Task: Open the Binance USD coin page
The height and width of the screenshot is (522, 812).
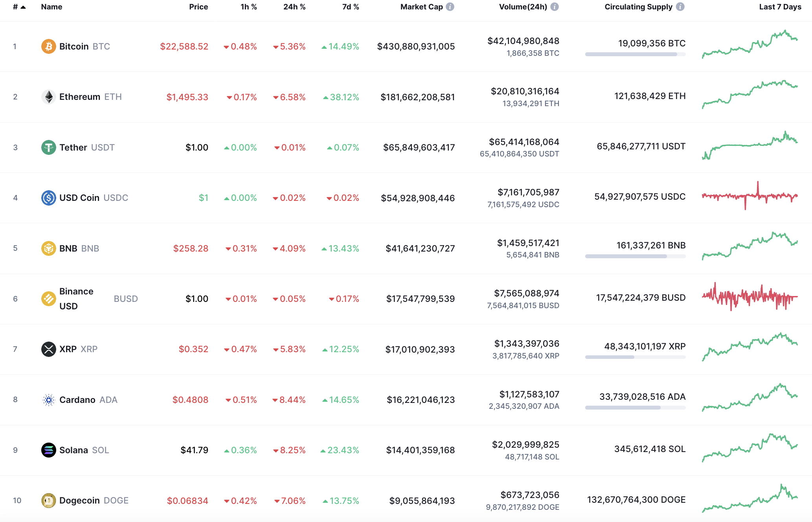Action: pyautogui.click(x=76, y=298)
